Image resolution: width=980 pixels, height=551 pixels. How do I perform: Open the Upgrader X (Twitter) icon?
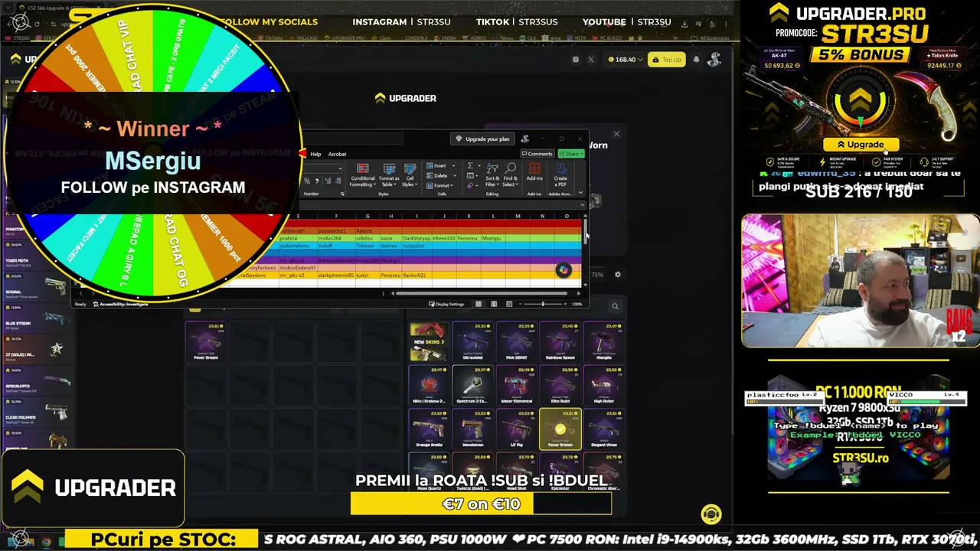point(590,60)
